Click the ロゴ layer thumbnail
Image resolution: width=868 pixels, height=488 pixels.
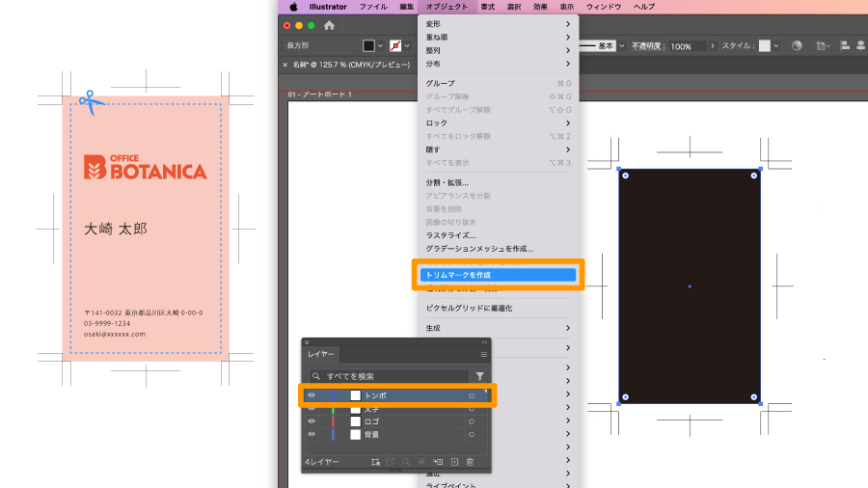click(355, 421)
